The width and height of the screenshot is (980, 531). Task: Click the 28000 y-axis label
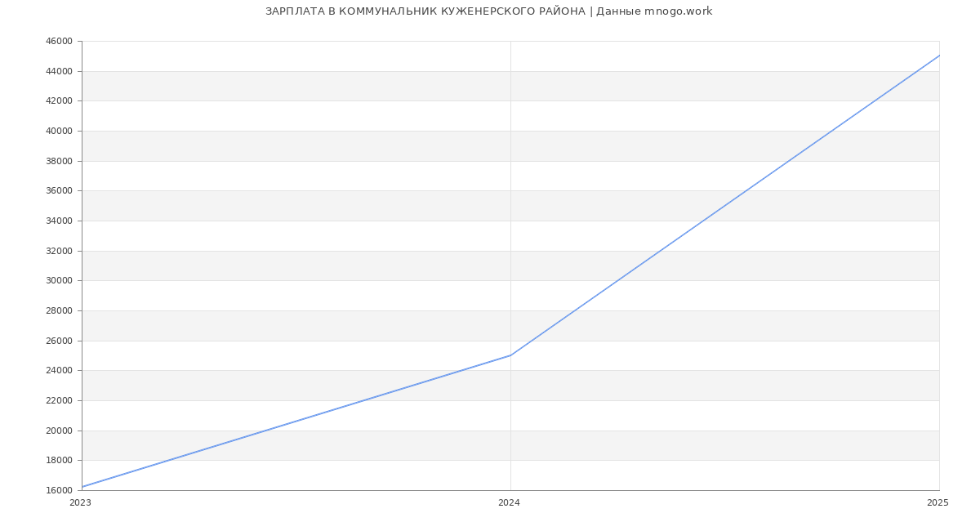tap(59, 311)
